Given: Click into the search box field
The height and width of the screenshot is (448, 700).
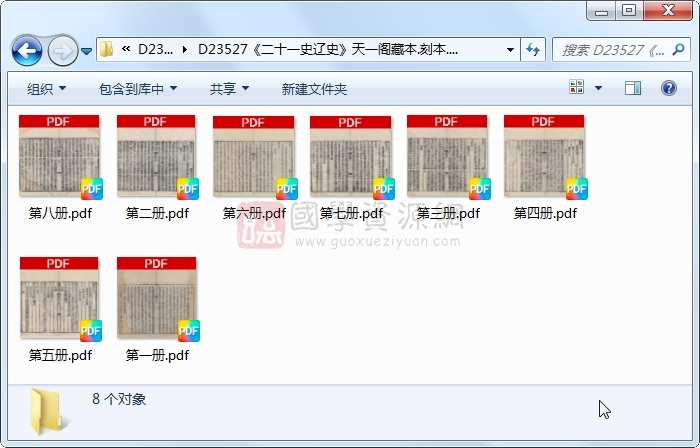Looking at the screenshot, I should click(x=614, y=49).
